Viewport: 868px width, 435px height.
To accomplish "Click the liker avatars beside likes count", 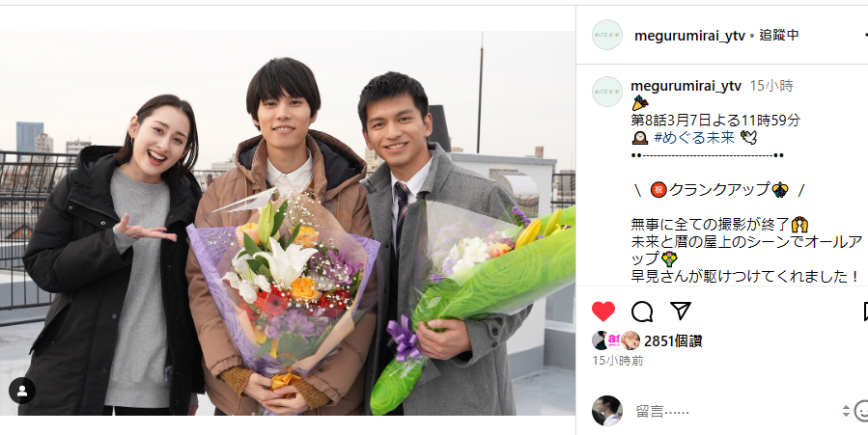I will pyautogui.click(x=616, y=340).
